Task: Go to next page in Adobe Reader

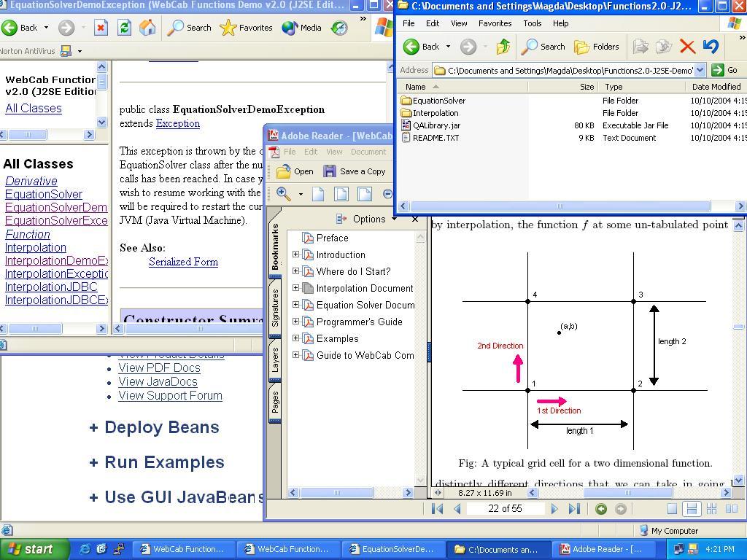Action: coord(554,509)
